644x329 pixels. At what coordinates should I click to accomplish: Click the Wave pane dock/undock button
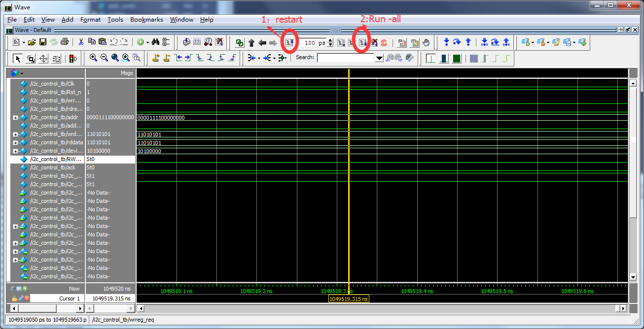click(x=628, y=30)
